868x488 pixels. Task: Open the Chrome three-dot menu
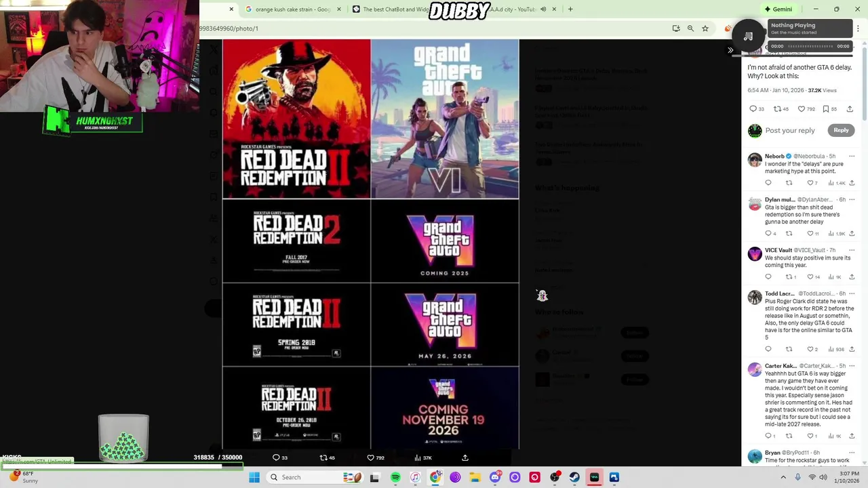[858, 28]
